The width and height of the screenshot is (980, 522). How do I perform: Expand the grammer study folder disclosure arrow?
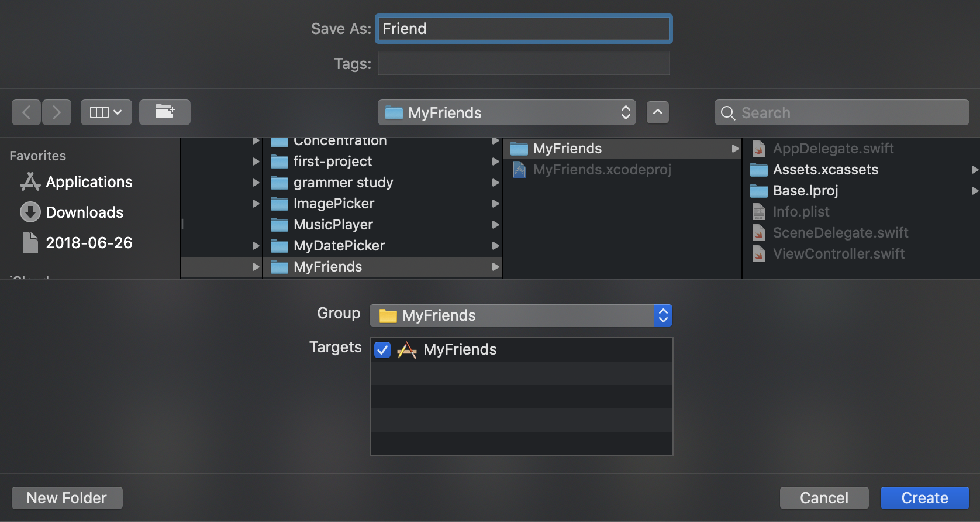tap(495, 183)
